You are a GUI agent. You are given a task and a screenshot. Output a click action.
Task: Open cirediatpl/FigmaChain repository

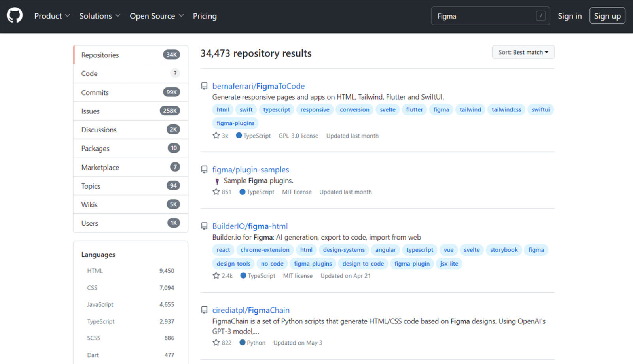click(251, 310)
